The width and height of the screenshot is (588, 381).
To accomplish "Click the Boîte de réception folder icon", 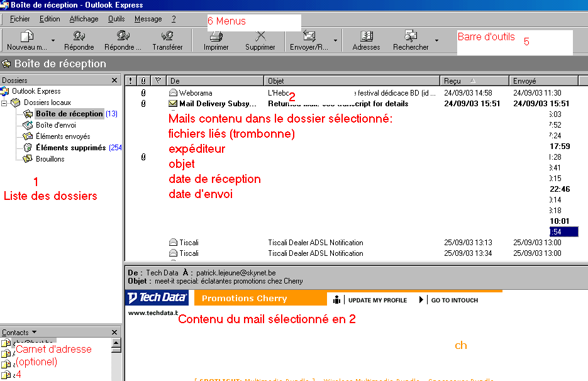I will pos(28,114).
